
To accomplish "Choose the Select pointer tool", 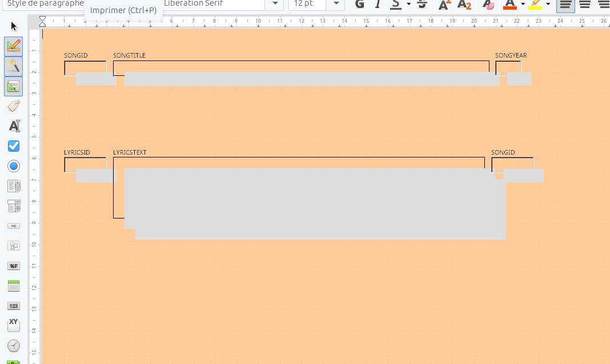I will pyautogui.click(x=14, y=26).
